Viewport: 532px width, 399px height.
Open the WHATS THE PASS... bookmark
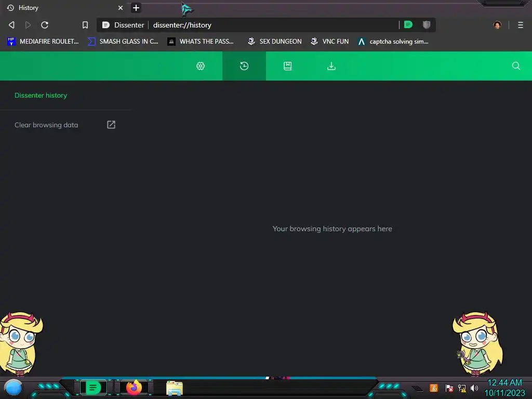click(x=201, y=42)
